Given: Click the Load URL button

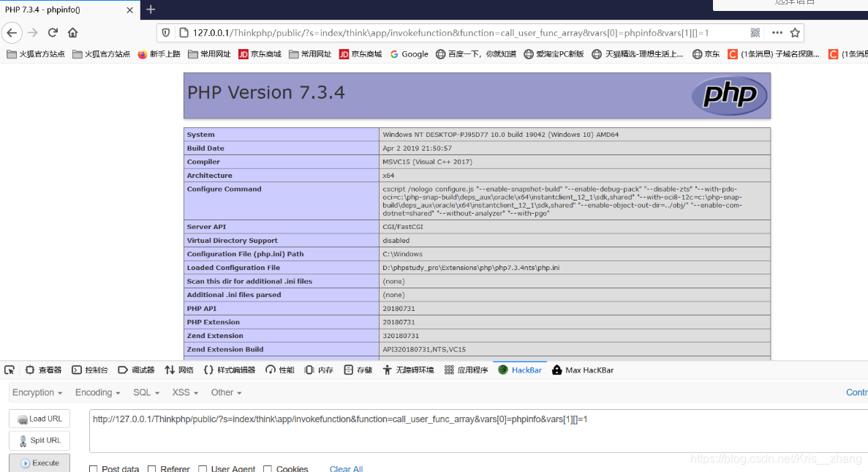Looking at the screenshot, I should click(39, 419).
